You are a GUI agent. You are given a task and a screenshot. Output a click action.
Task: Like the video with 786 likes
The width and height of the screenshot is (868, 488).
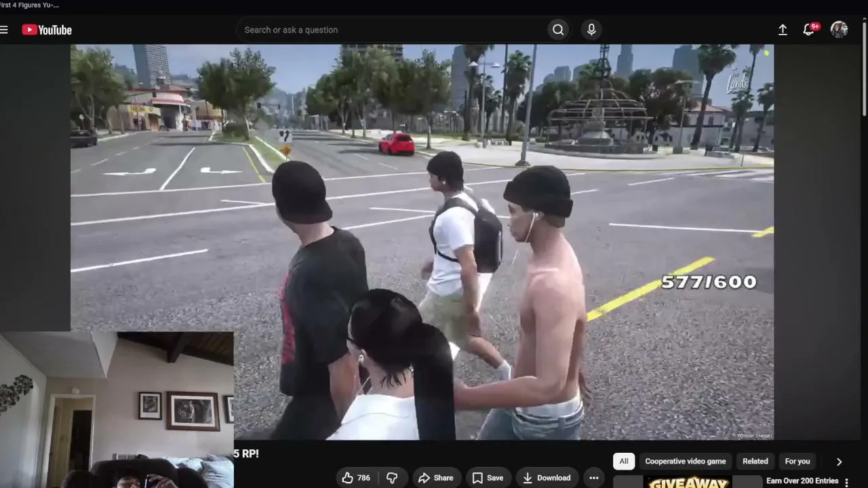click(356, 478)
